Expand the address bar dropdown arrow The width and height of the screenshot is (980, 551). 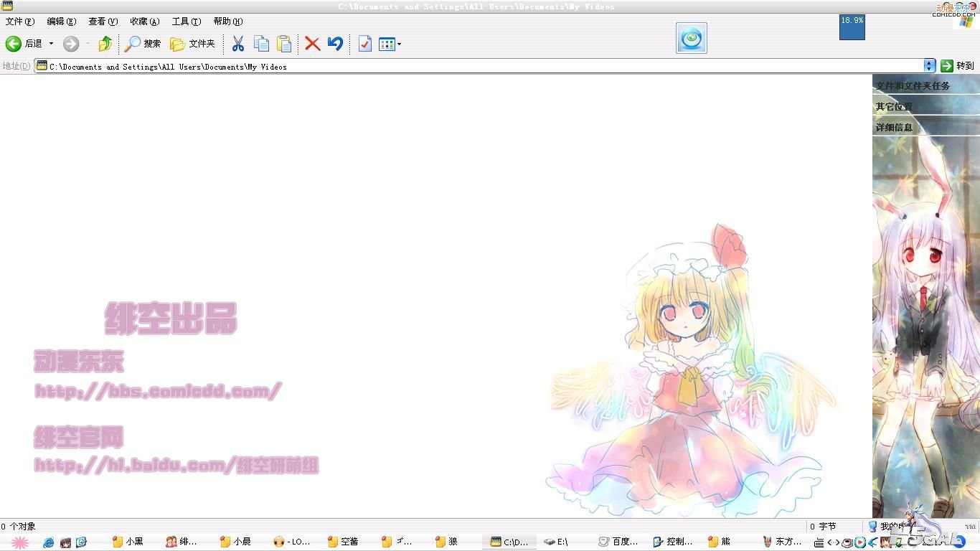pyautogui.click(x=930, y=66)
